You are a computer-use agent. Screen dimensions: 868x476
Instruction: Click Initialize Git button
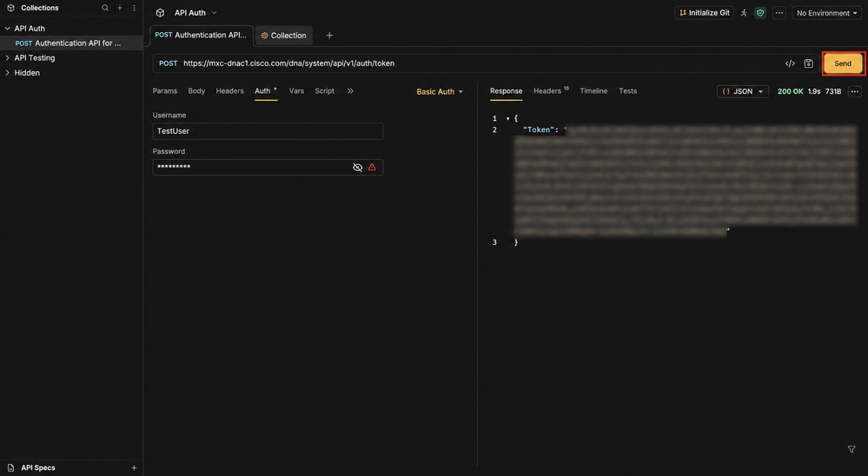click(x=705, y=13)
